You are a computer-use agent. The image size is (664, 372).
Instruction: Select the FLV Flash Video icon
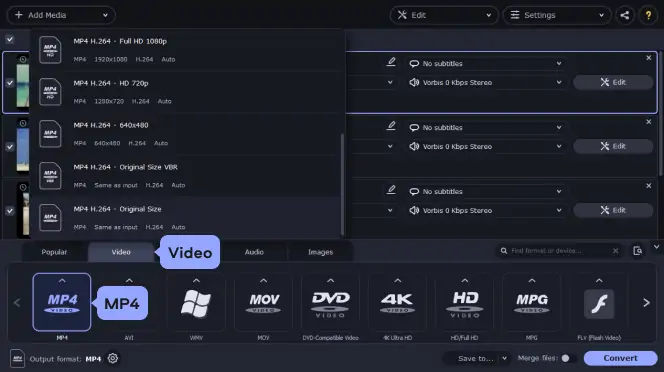pos(599,303)
